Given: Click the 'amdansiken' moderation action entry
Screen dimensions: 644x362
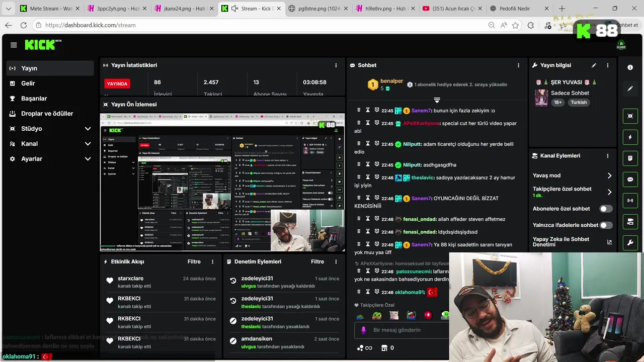Looking at the screenshot, I should pos(284,342).
